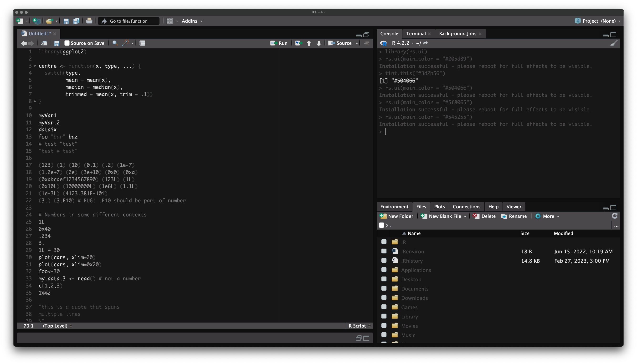Open the Project (None) dropdown
Viewport: 637px width, 364px height.
click(597, 21)
